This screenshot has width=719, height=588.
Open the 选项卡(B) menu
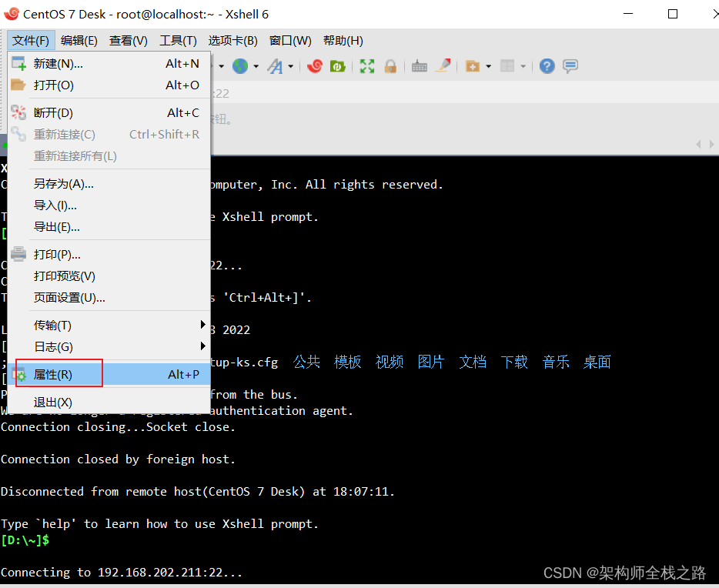coord(233,40)
